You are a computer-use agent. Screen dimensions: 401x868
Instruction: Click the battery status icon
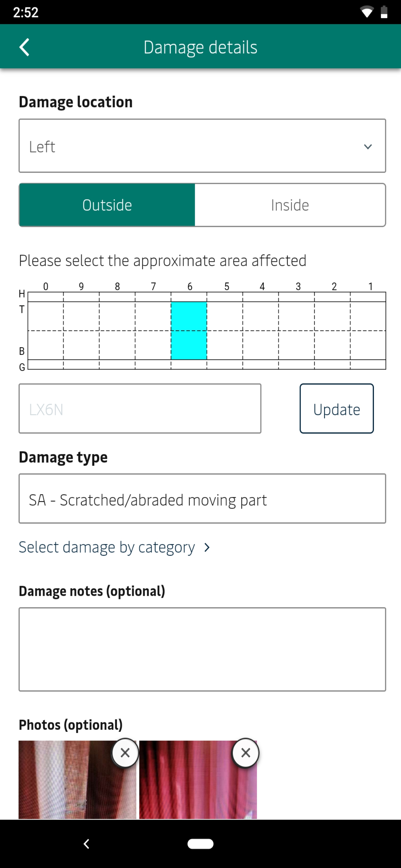click(x=384, y=12)
